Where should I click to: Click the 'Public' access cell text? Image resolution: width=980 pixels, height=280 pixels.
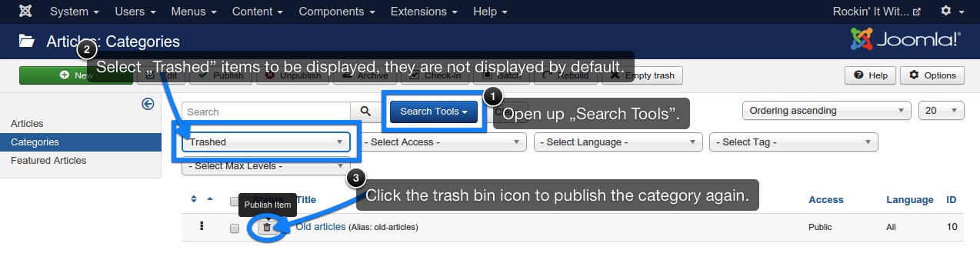(x=821, y=228)
